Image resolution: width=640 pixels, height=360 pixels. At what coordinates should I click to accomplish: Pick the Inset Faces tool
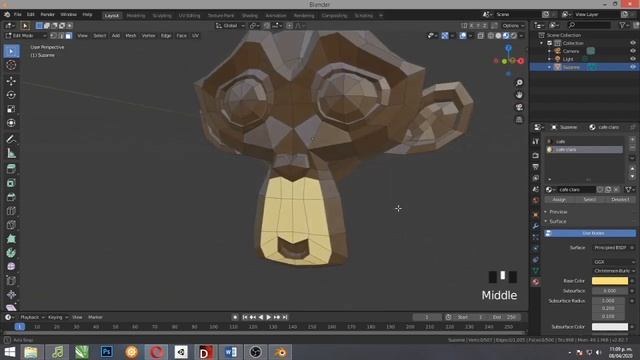point(11,183)
